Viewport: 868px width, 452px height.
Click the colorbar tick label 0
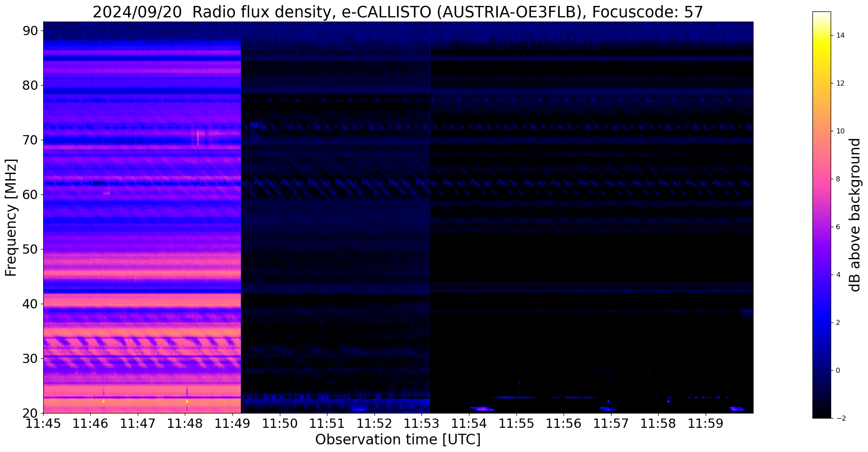837,371
